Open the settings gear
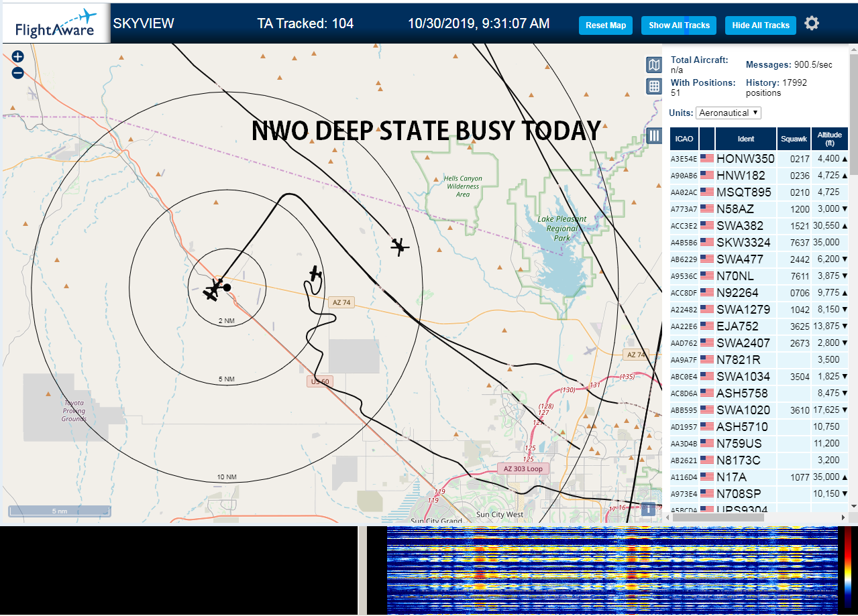858x616 pixels. pyautogui.click(x=812, y=24)
